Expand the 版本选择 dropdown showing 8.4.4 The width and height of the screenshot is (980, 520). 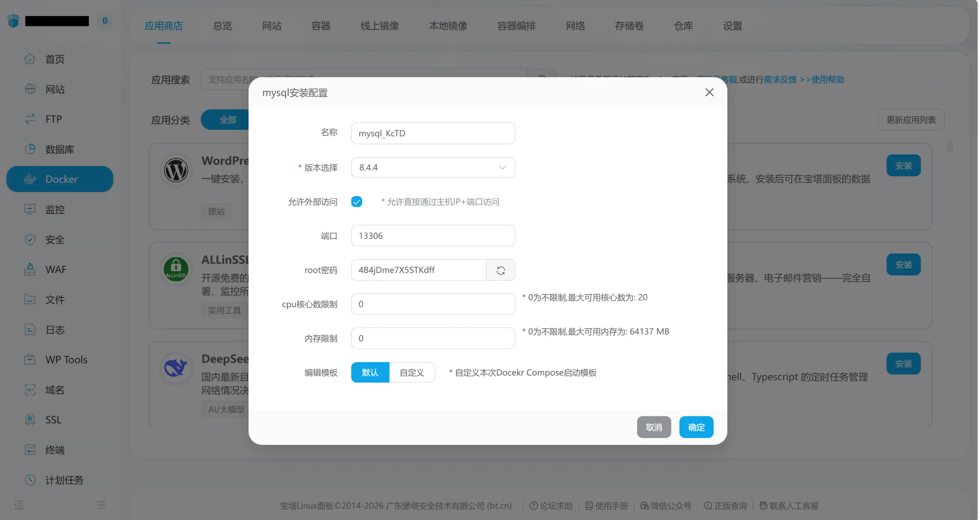(x=433, y=168)
